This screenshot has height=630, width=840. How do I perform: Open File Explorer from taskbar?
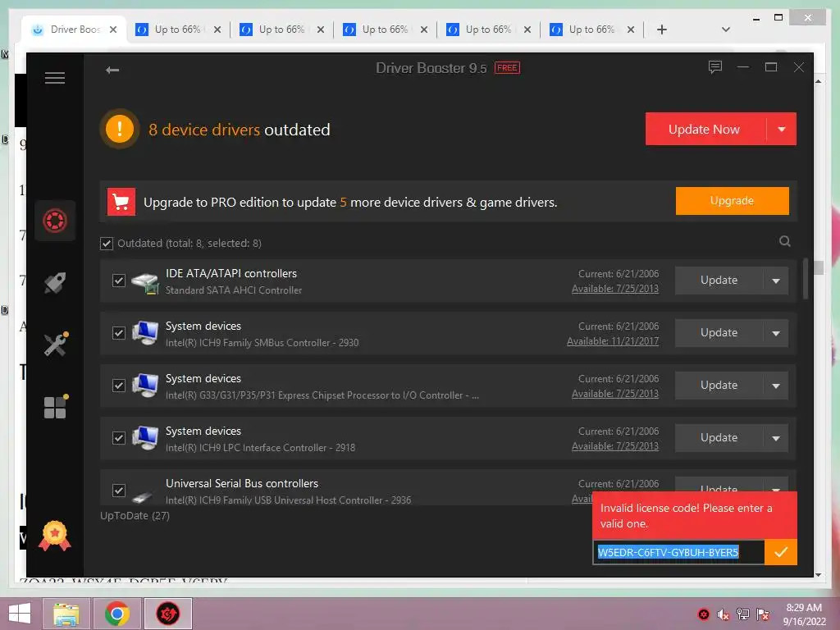pyautogui.click(x=66, y=614)
